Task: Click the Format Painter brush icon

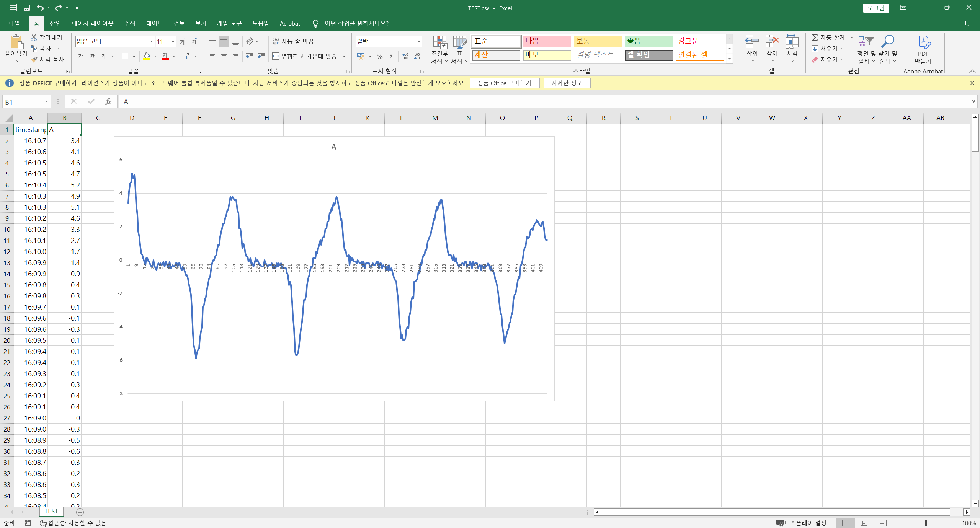Action: pyautogui.click(x=35, y=60)
